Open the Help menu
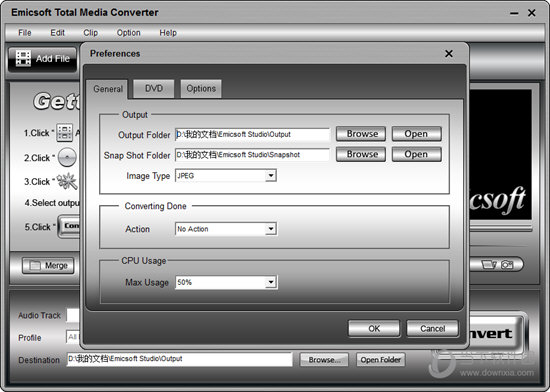 (x=168, y=33)
